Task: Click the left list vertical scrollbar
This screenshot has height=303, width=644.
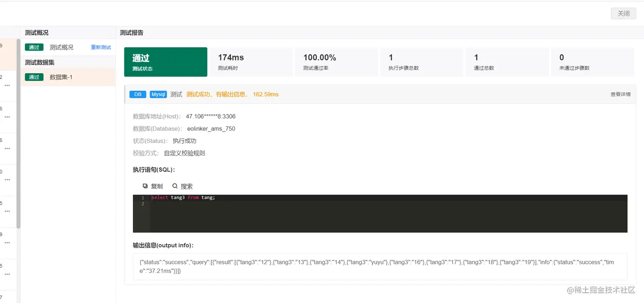Action: click(x=18, y=134)
